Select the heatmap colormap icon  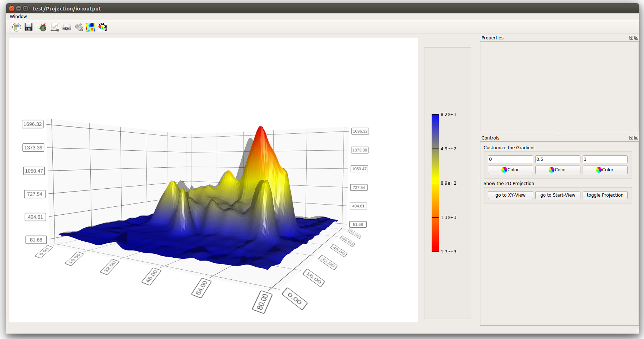click(x=91, y=27)
